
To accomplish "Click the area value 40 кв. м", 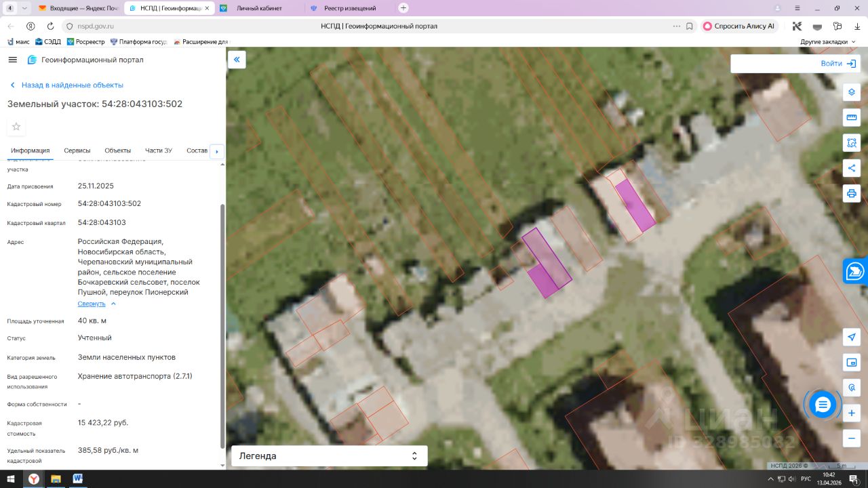I will click(92, 321).
